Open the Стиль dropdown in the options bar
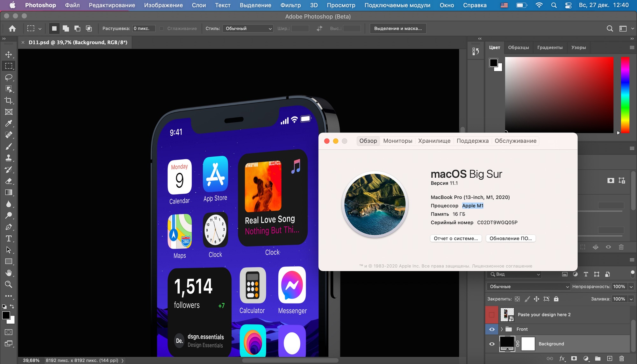 pyautogui.click(x=247, y=28)
